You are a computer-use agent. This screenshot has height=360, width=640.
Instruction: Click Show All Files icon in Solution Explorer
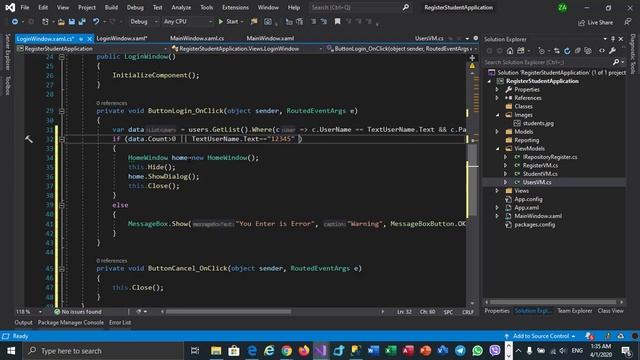(588, 51)
